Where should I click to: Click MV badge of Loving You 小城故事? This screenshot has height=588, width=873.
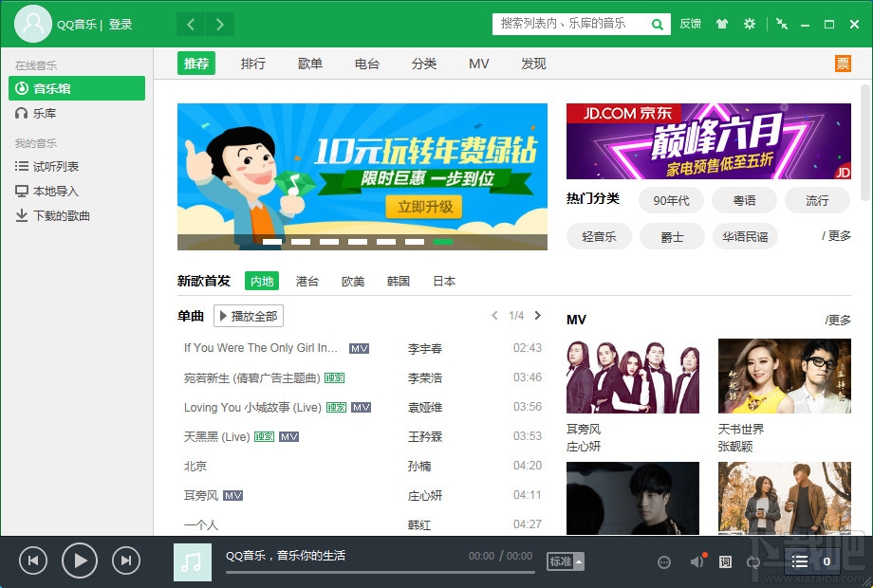pos(362,408)
